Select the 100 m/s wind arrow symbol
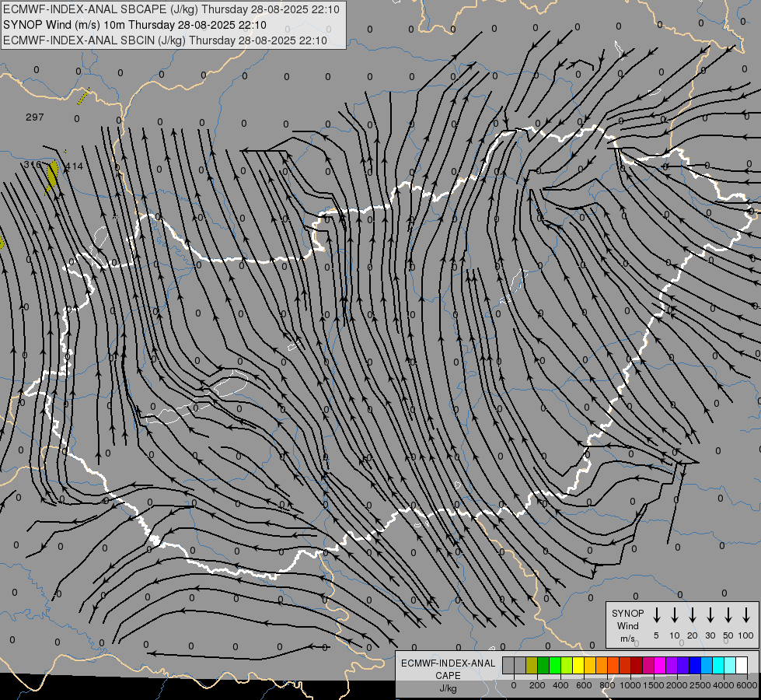 pos(746,615)
